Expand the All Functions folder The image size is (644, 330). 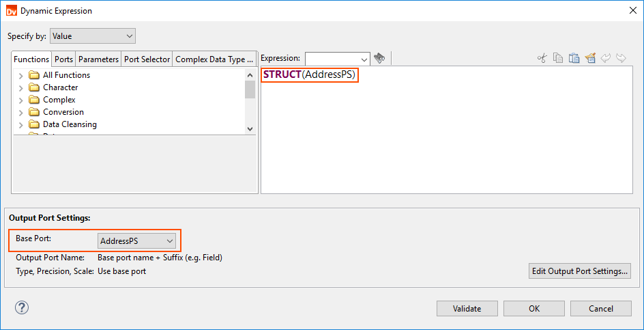point(20,75)
